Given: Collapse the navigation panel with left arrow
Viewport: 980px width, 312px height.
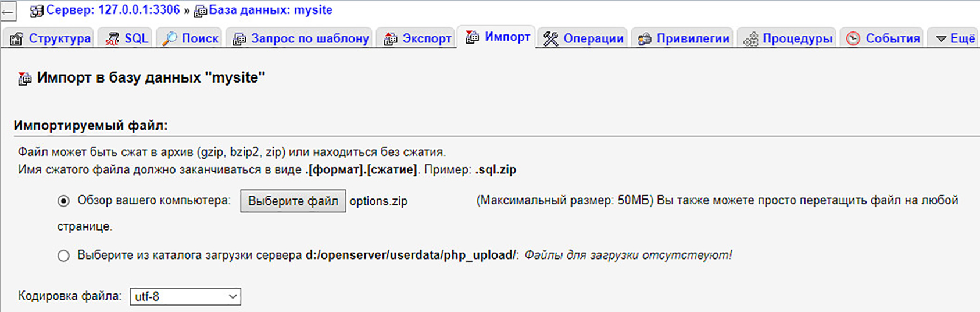Looking at the screenshot, I should click(8, 11).
